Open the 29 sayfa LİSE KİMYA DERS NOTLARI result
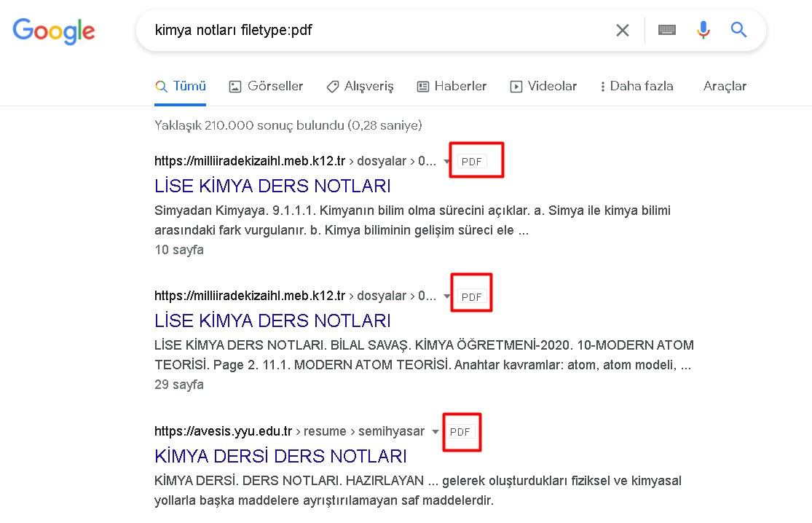812x523 pixels. click(272, 321)
